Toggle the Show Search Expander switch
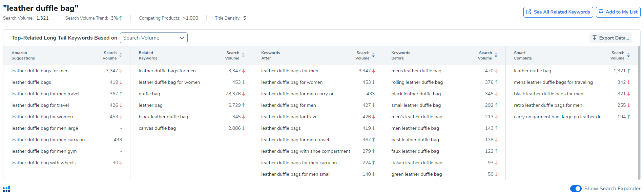The height and width of the screenshot is (193, 644). click(576, 189)
